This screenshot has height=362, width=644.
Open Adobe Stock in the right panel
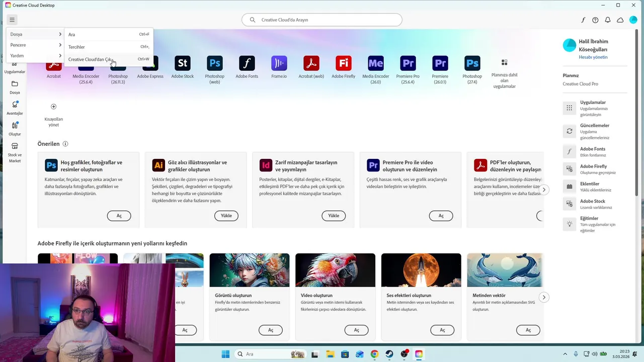tap(594, 204)
